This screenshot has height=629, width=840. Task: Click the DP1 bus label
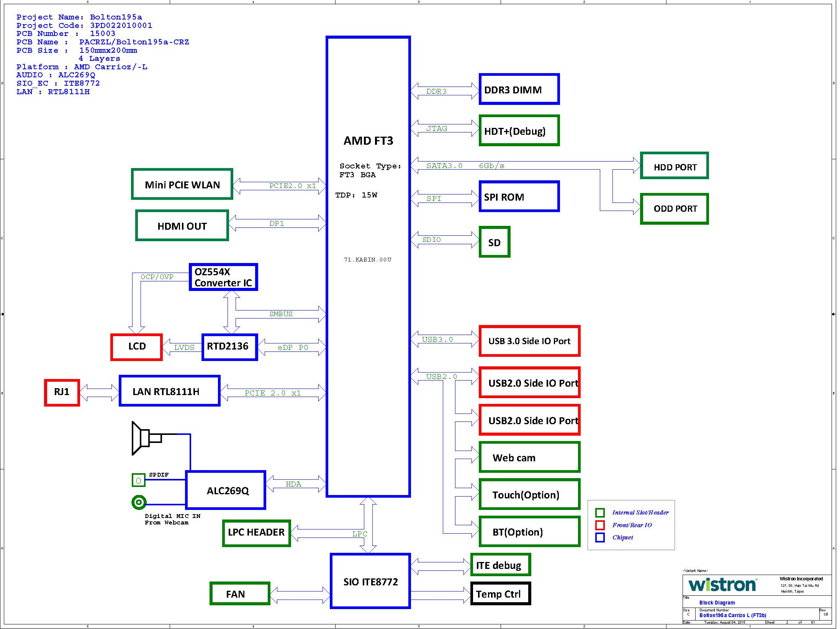(277, 224)
